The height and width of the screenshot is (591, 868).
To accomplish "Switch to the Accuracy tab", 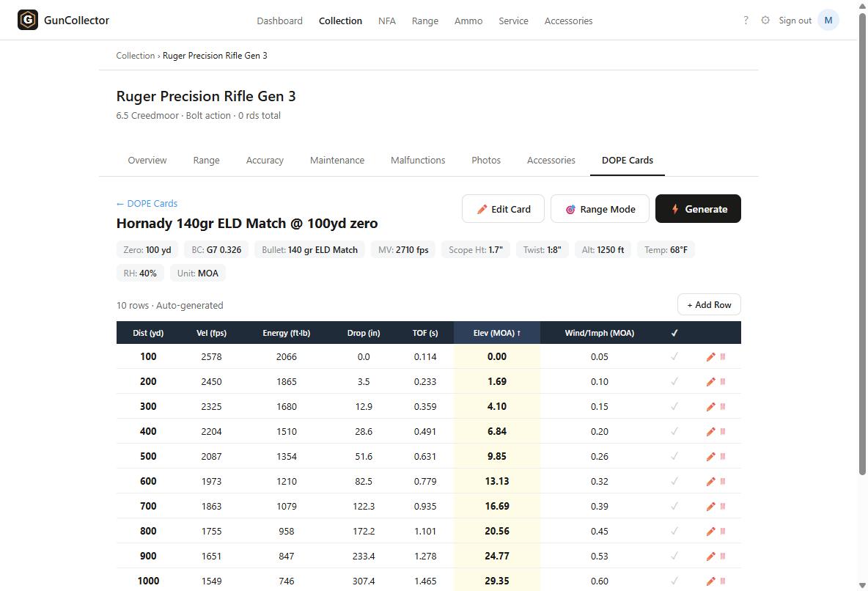I will 265,160.
